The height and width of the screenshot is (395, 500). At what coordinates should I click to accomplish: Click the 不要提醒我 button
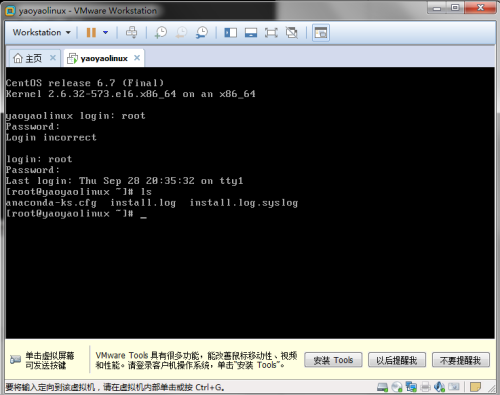click(x=461, y=360)
